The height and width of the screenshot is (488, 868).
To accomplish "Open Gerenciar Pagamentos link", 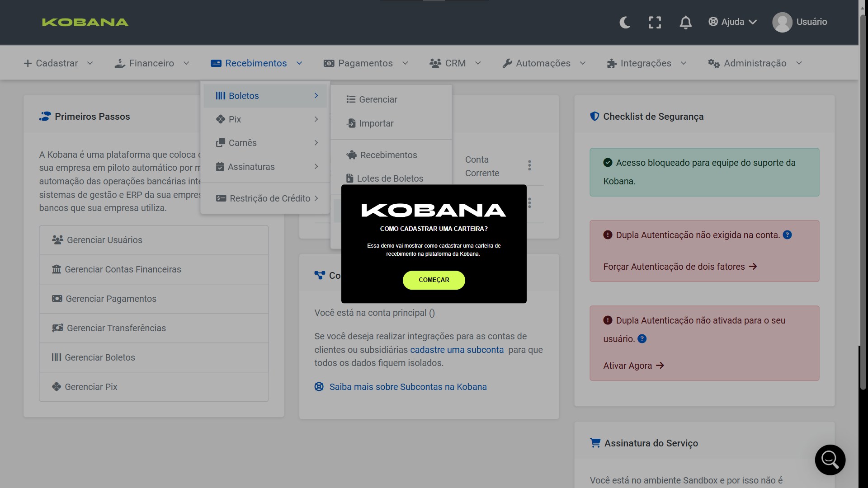I will coord(154,299).
